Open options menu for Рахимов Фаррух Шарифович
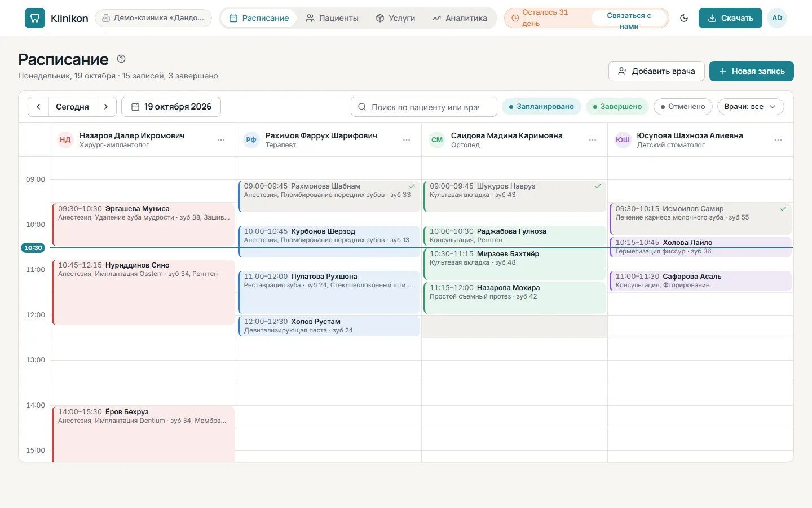This screenshot has width=812, height=508. (407, 140)
